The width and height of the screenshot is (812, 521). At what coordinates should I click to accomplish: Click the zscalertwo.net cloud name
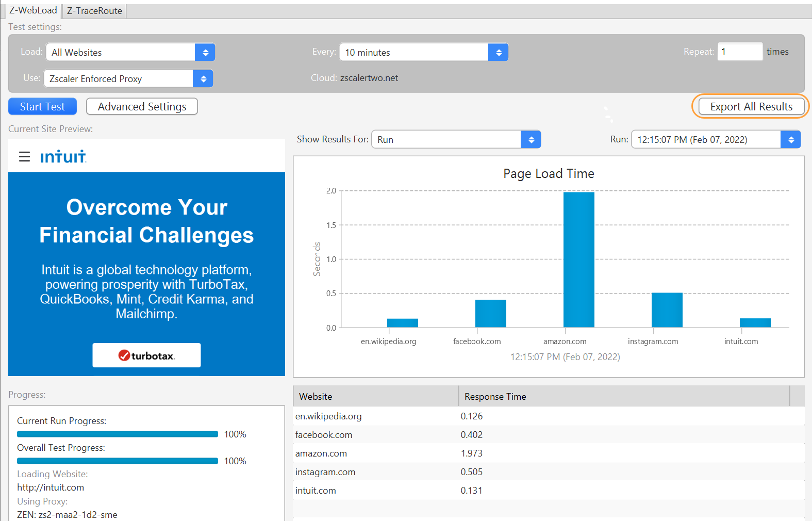point(369,78)
